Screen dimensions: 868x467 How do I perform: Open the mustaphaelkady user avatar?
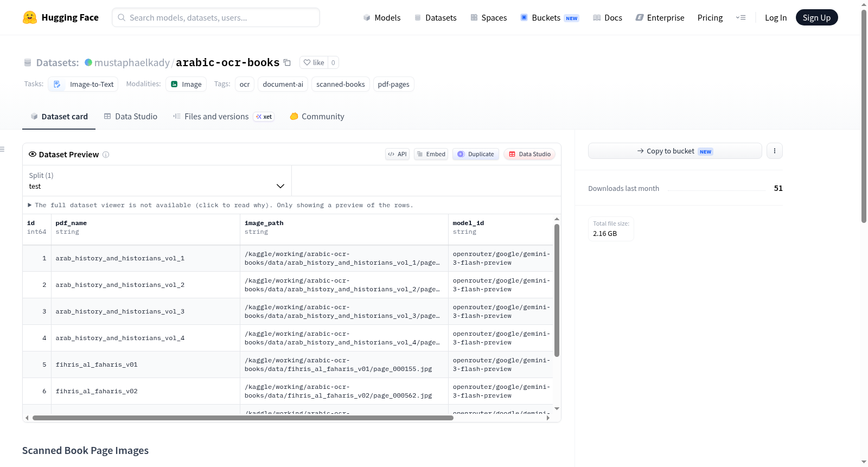click(x=88, y=62)
